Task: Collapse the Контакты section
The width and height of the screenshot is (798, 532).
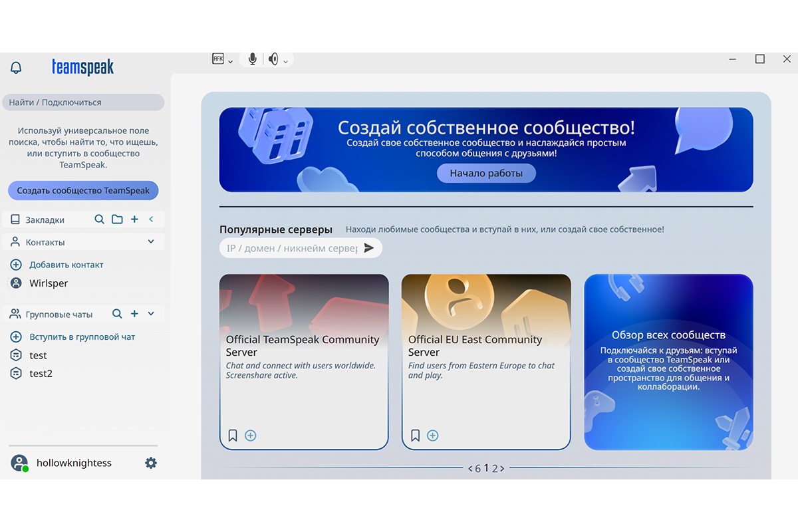Action: tap(151, 242)
